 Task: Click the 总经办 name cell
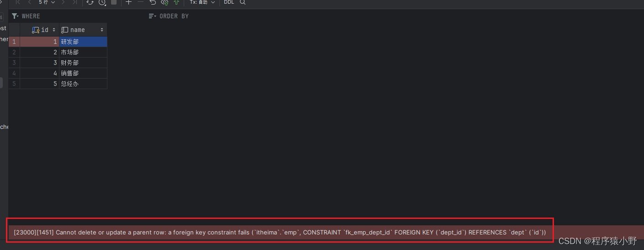click(83, 84)
